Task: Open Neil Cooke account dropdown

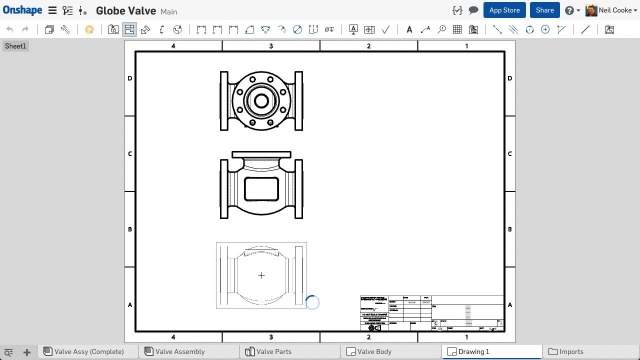Action: tap(611, 11)
